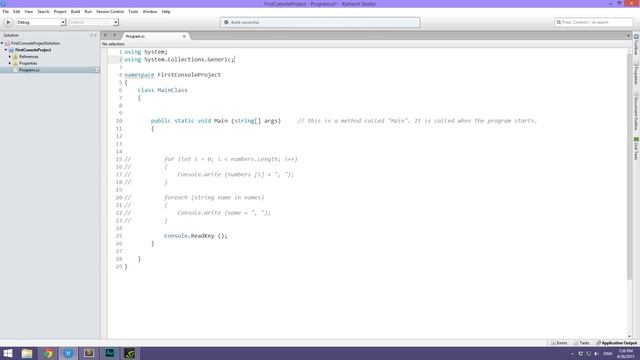Click the taskbar icon right of Xamarin Studio

pyautogui.click(x=89, y=353)
